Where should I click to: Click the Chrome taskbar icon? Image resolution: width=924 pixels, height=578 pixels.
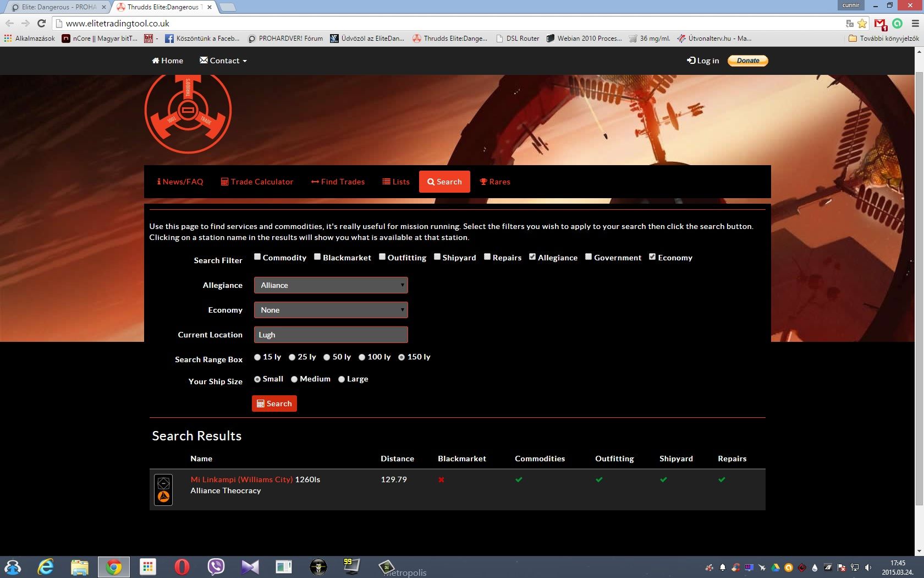coord(114,566)
